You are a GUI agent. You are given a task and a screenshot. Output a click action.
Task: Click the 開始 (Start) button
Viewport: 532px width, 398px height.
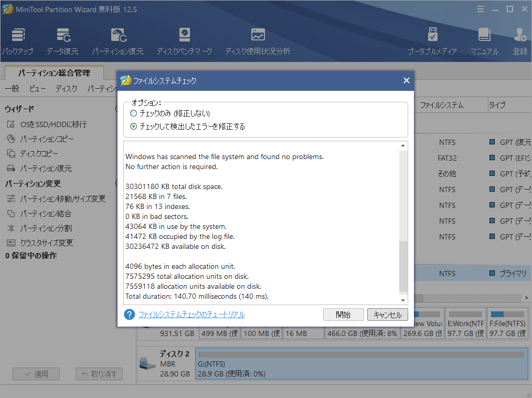(x=343, y=315)
